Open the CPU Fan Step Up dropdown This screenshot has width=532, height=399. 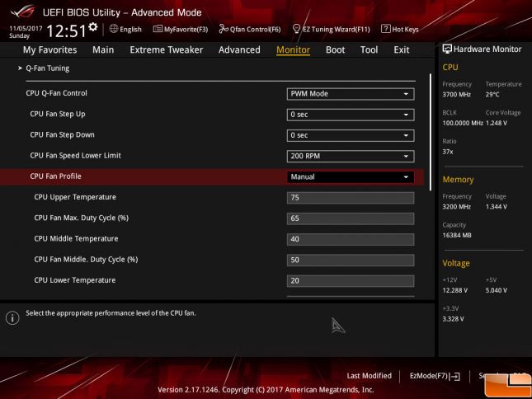tap(351, 115)
